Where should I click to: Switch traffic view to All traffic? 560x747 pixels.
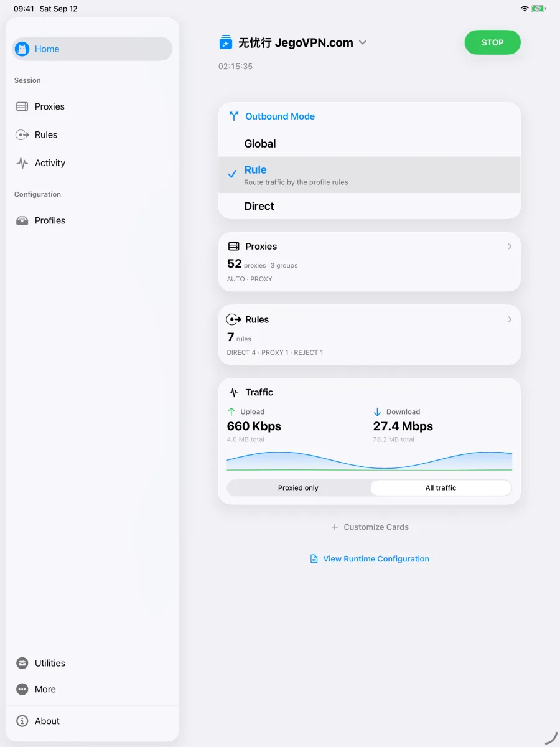441,488
